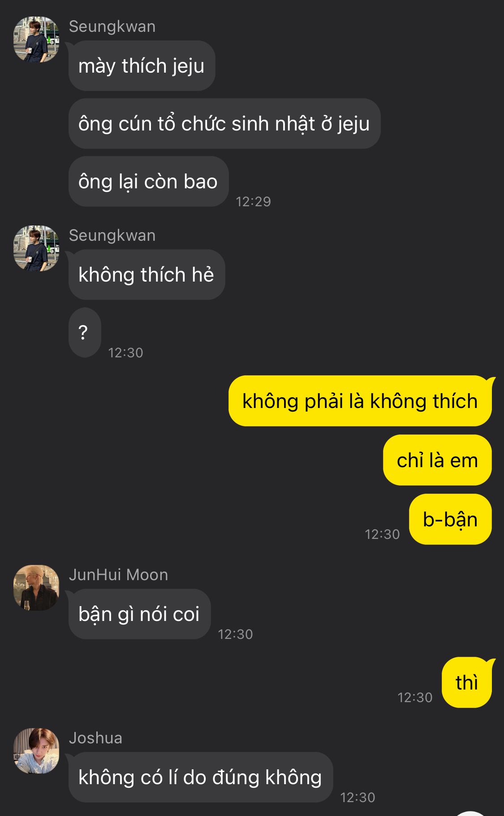Select message 'ông cún tổ chức sinh nhật ở jeju'
Viewport: 504px width, 816px height.
(224, 124)
